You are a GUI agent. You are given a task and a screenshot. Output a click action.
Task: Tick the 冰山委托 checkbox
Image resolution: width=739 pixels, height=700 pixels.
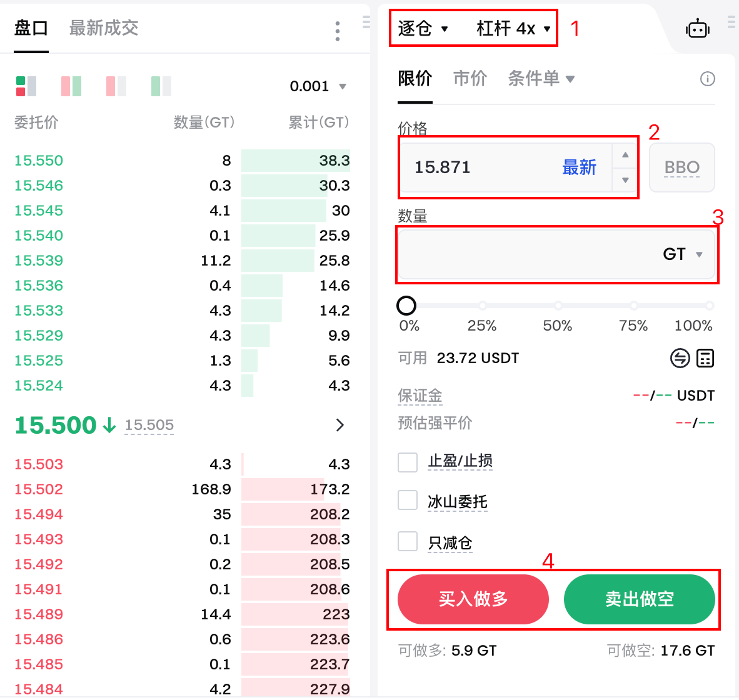pos(408,501)
